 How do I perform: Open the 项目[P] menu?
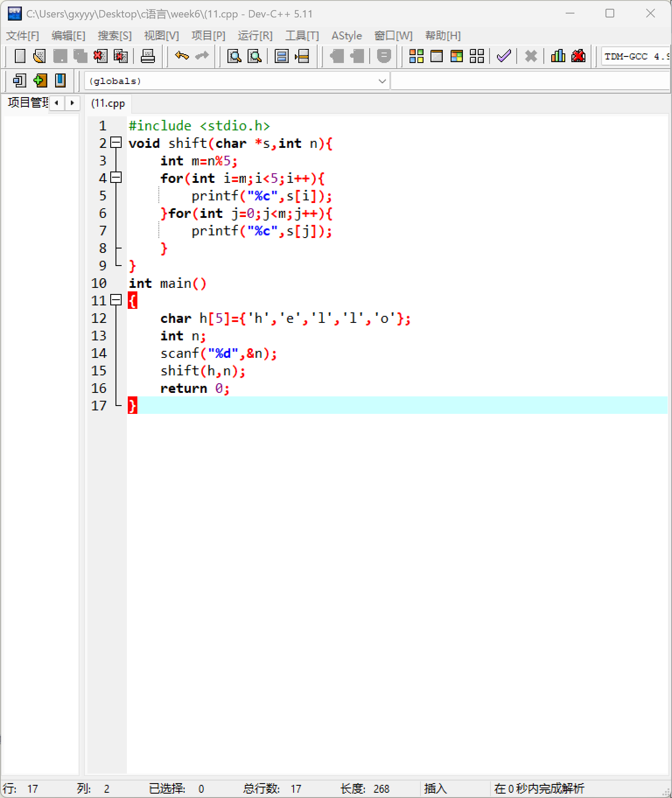tap(208, 35)
